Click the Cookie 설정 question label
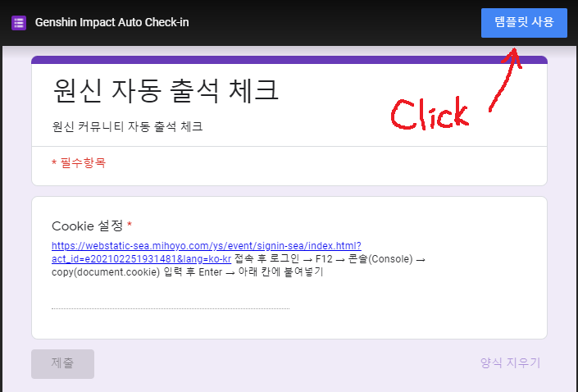Screen dimensions: 578x392 (x=92, y=226)
